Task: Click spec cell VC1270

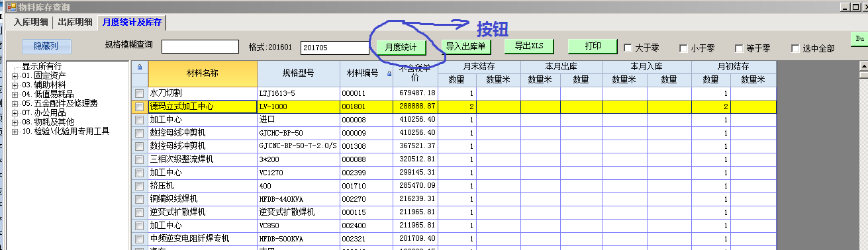Action: click(298, 173)
